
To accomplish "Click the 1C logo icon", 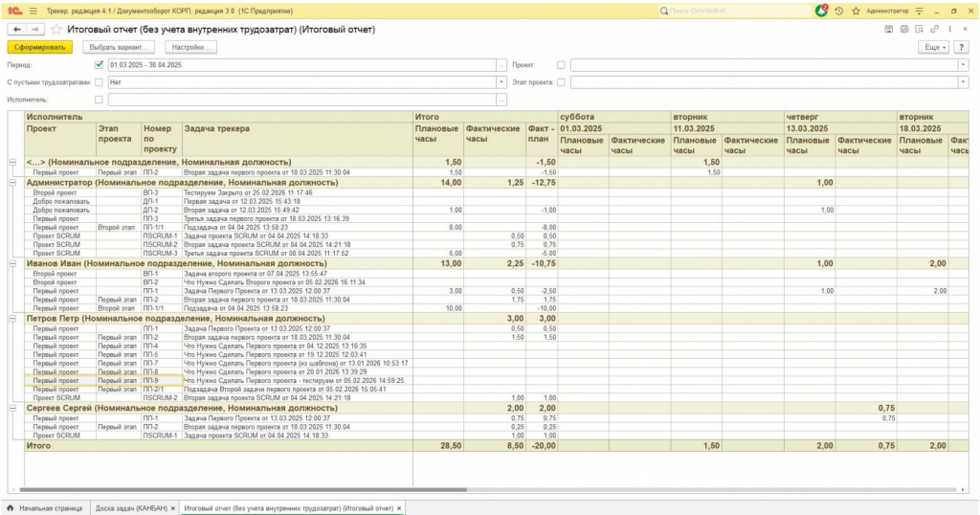I will (15, 11).
